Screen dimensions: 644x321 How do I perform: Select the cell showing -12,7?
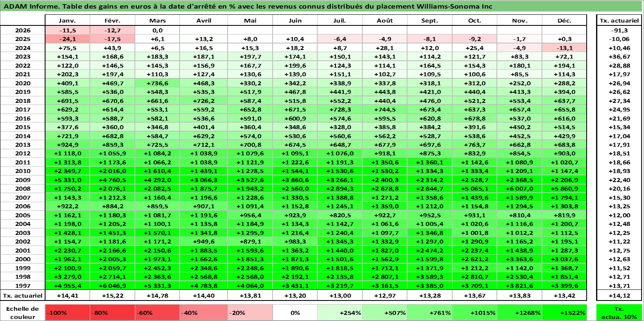112,30
